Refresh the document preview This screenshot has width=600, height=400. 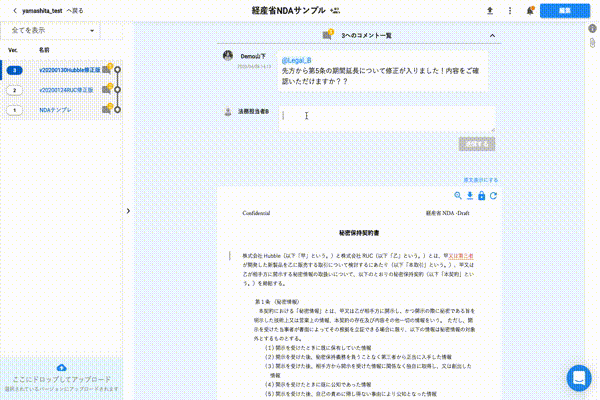494,196
